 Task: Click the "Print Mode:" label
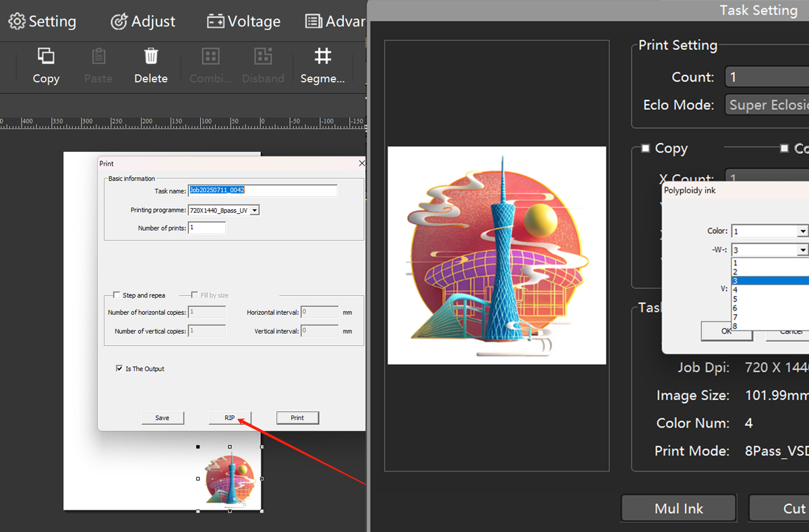[692, 450]
